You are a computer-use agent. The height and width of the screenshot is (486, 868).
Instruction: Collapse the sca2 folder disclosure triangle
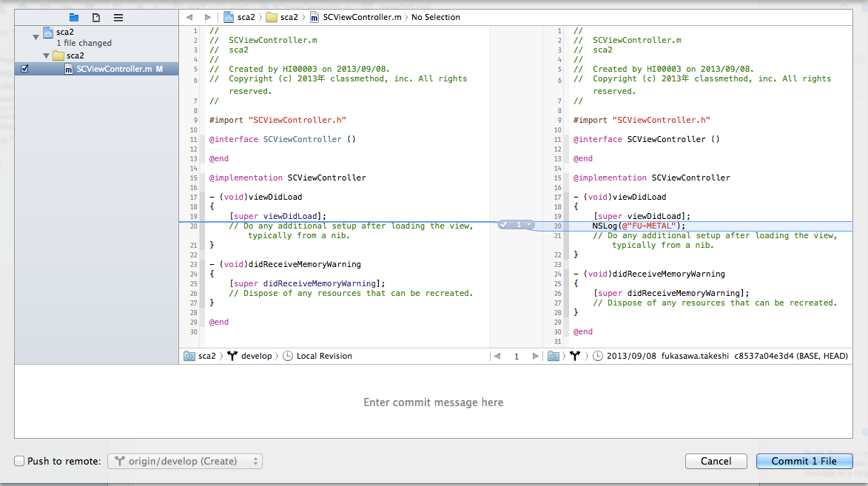(x=47, y=56)
